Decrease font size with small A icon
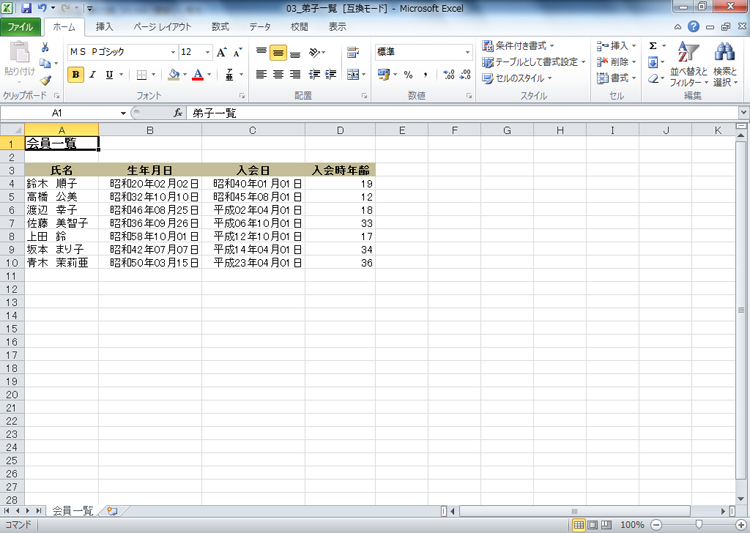This screenshot has width=750, height=533. coord(238,52)
